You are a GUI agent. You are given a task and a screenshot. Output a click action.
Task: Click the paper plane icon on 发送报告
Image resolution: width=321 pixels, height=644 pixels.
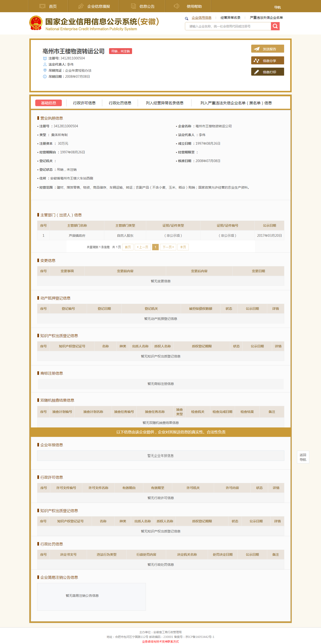click(256, 49)
